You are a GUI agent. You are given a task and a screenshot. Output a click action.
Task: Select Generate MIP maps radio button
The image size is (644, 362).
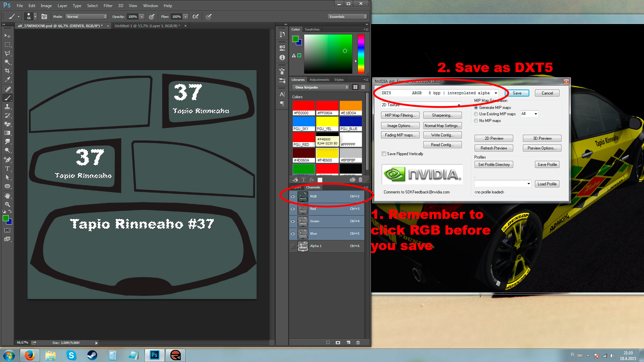pyautogui.click(x=476, y=108)
